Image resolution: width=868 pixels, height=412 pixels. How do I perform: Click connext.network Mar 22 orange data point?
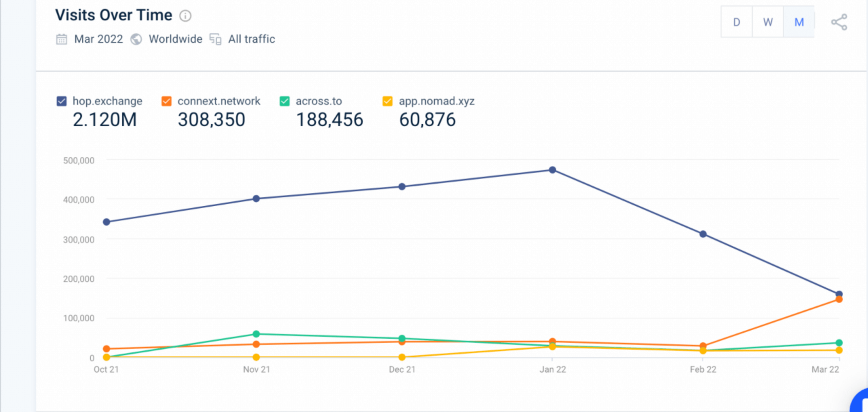click(x=839, y=299)
